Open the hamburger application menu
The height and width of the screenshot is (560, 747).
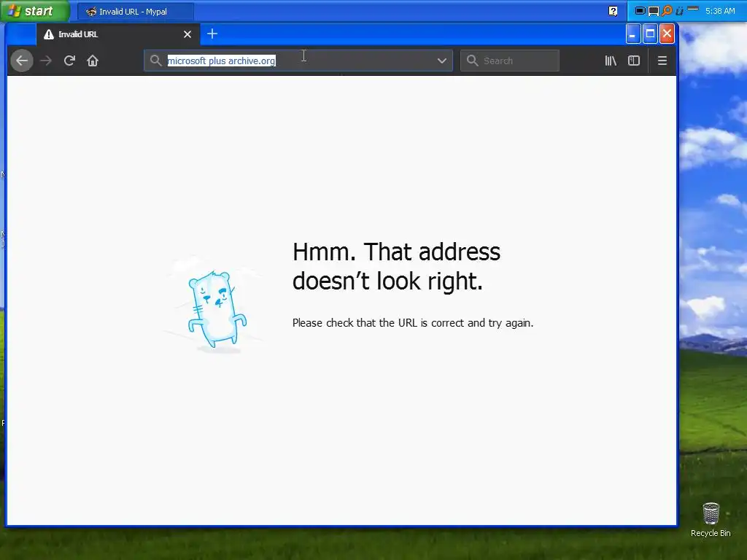pos(662,61)
